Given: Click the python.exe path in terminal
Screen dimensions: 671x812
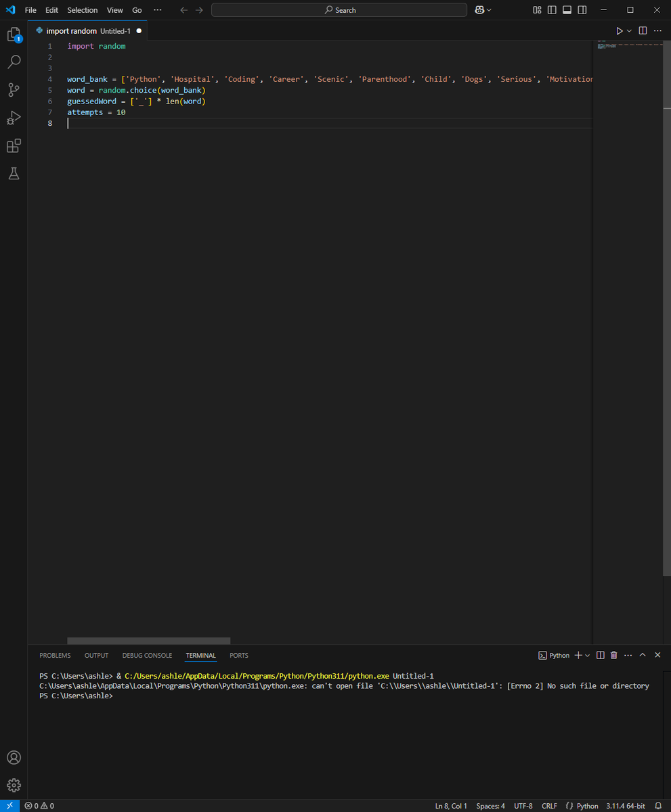Looking at the screenshot, I should point(257,676).
